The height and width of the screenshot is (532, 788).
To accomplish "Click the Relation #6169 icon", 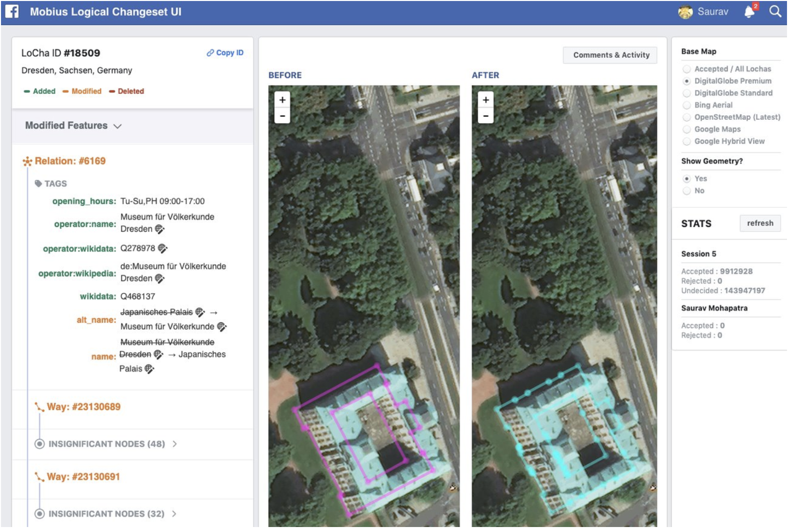I will (x=27, y=162).
